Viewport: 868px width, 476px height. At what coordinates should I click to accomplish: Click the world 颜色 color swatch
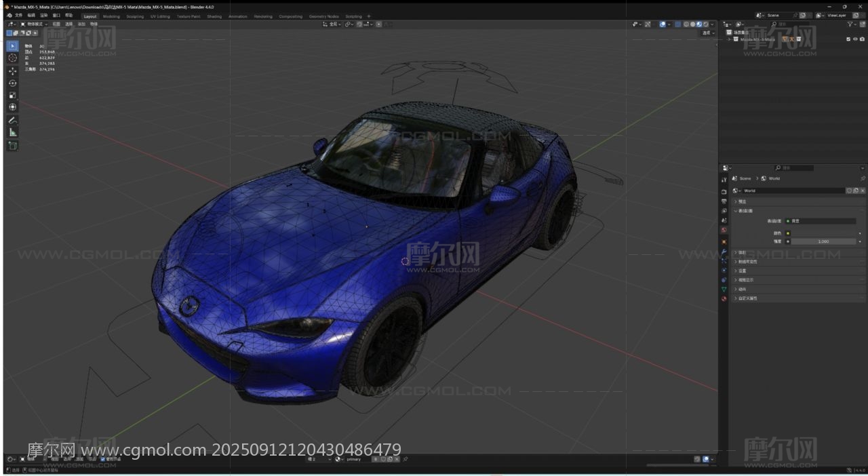coord(825,233)
